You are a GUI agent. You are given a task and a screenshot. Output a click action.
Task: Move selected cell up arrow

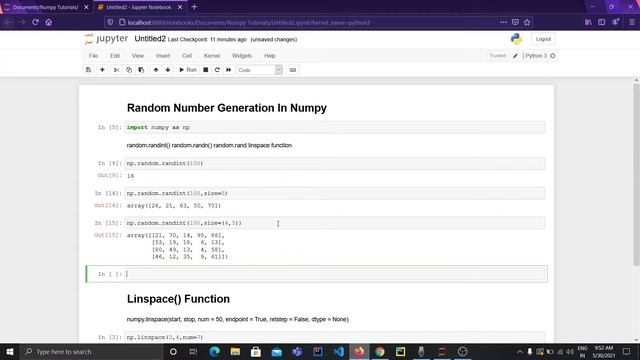pyautogui.click(x=156, y=70)
